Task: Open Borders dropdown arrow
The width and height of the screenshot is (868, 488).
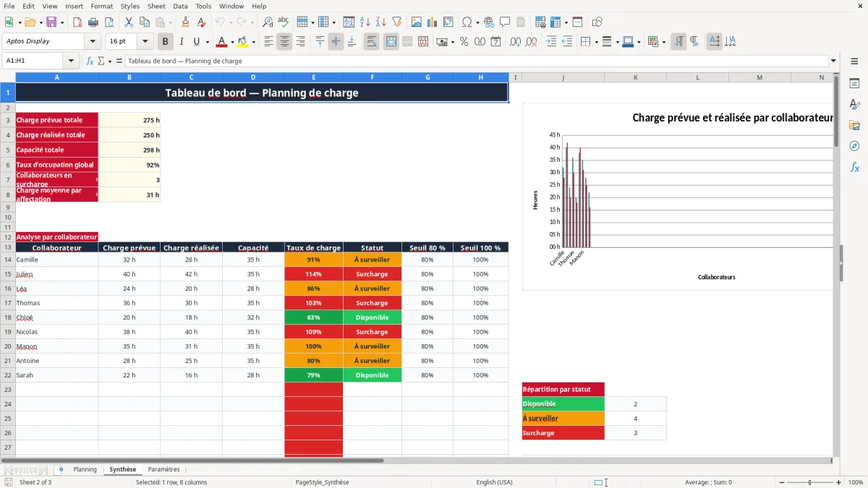Action: (x=595, y=42)
